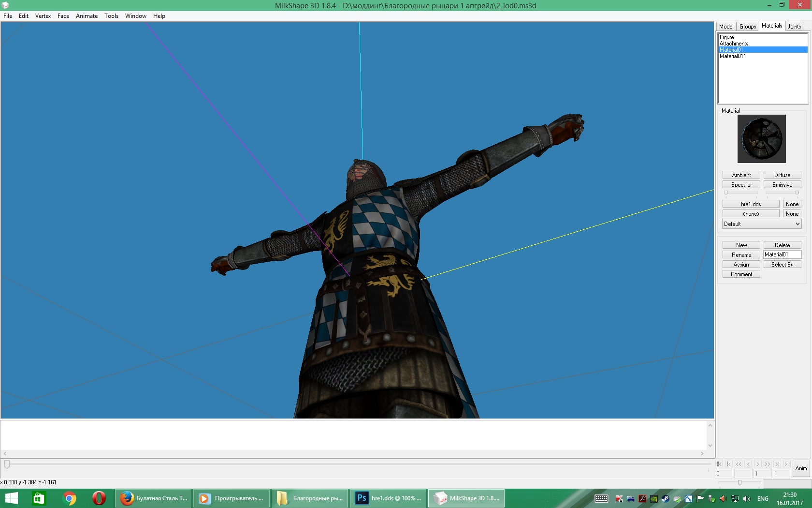Viewport: 812px width, 508px height.
Task: Set the Diffuse color
Action: [x=783, y=175]
